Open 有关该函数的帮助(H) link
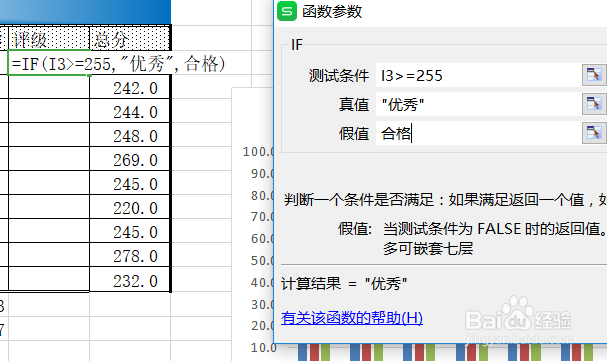607x361 pixels. [352, 318]
